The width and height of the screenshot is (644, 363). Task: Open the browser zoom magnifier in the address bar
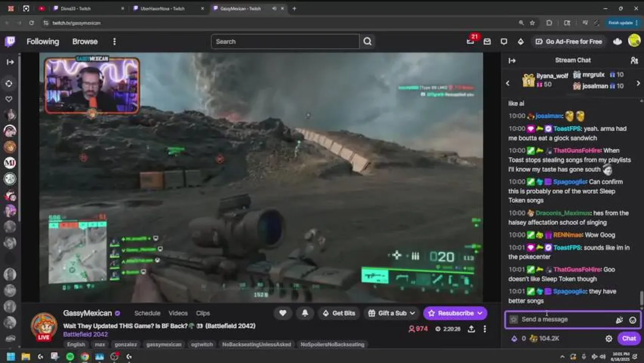click(521, 23)
